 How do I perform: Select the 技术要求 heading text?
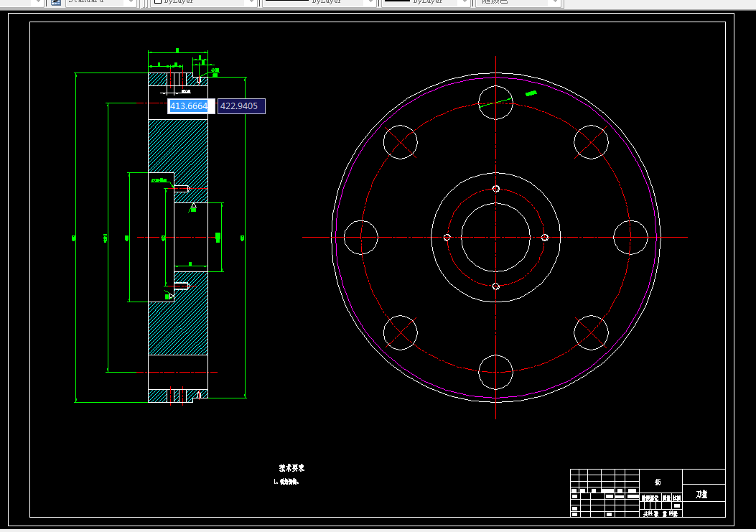coord(291,468)
